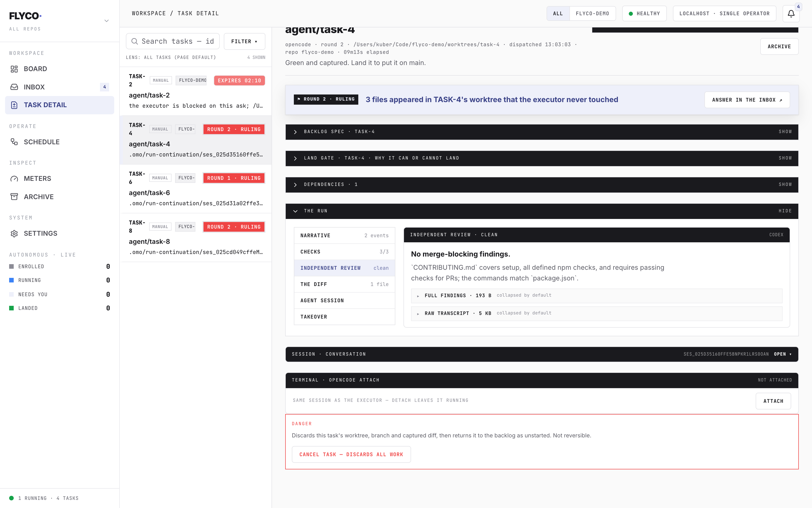The height and width of the screenshot is (508, 812).
Task: Click Round 1 Ruling badge on TASK-6
Action: coord(233,178)
